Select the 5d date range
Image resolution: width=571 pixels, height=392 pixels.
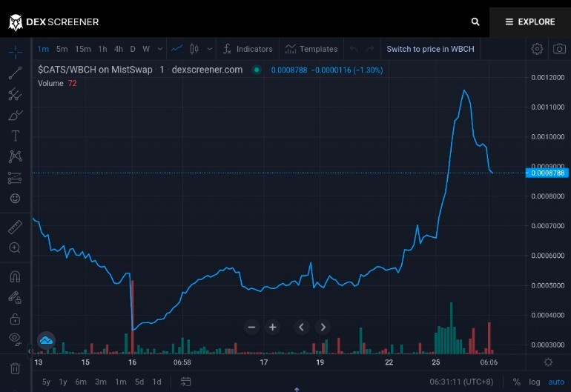tap(139, 382)
